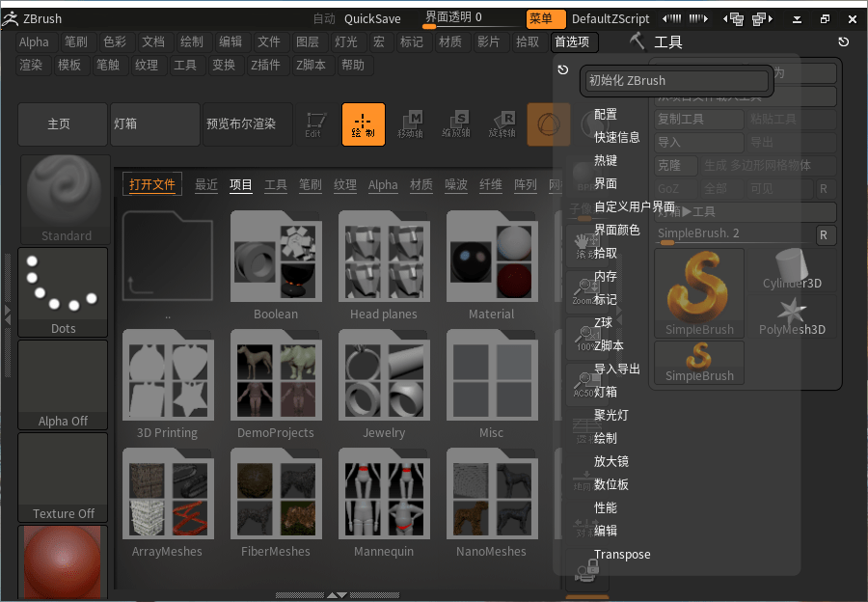The image size is (868, 602).
Task: Click the hammer icon beside 工具
Action: tap(637, 41)
